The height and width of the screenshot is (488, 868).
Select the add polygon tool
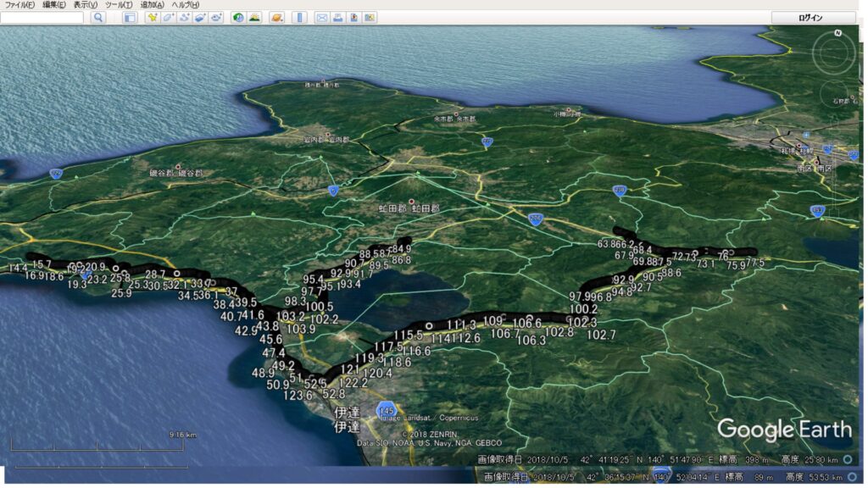click(x=167, y=18)
